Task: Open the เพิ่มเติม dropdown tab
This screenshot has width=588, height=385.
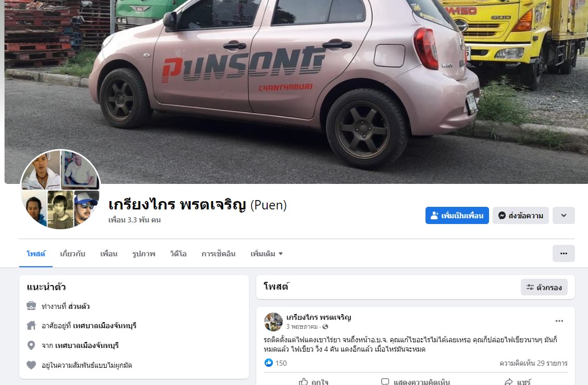Action: 266,254
